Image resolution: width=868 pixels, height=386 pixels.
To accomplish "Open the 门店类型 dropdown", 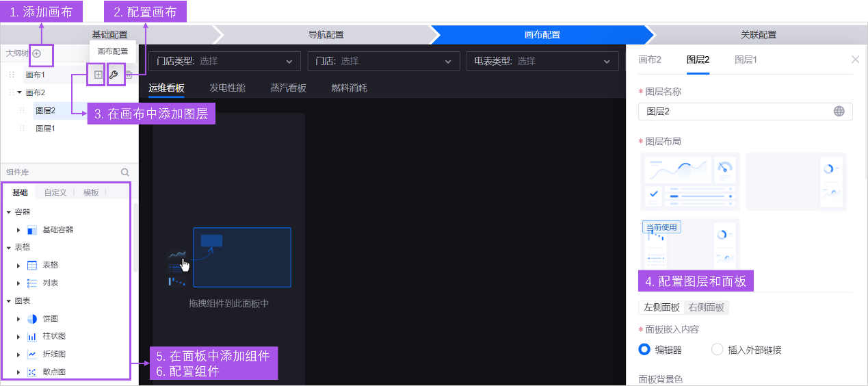I will pos(225,61).
